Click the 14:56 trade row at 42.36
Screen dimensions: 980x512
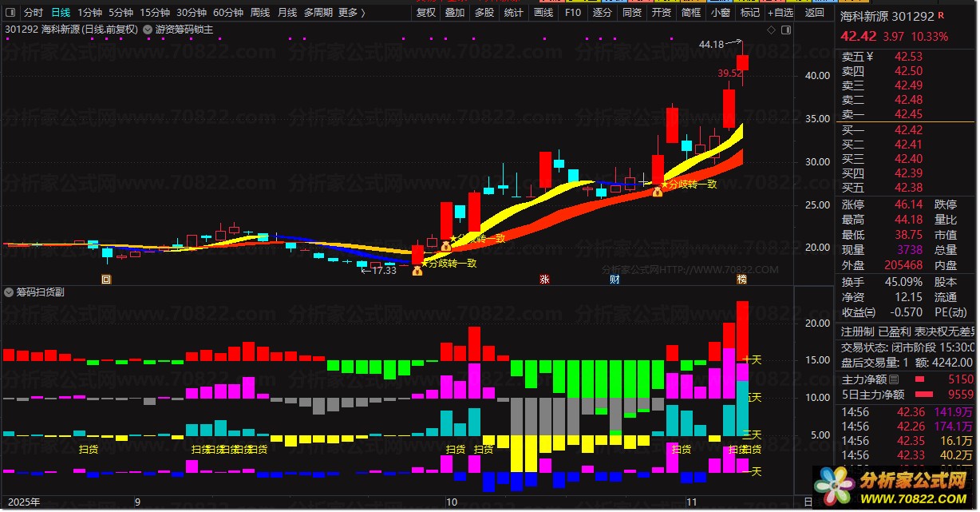[x=909, y=412]
